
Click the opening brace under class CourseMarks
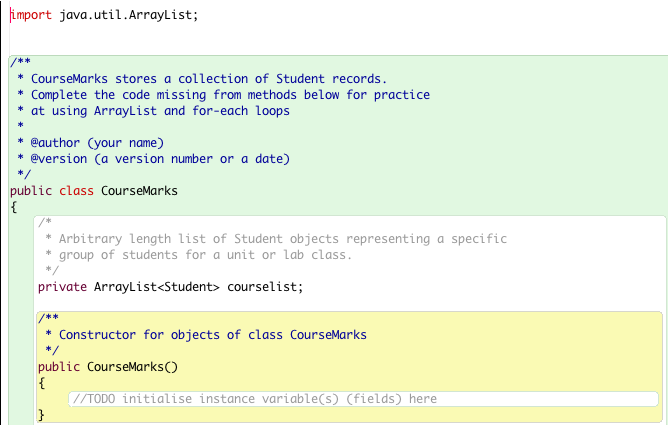point(14,207)
